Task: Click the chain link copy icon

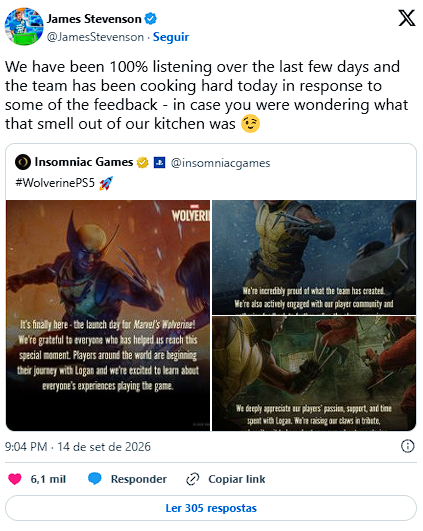Action: click(193, 479)
